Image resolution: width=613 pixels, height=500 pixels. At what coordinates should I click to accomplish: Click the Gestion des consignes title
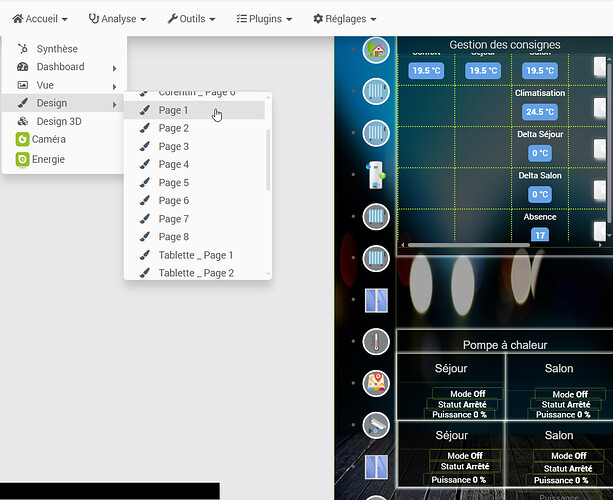pyautogui.click(x=505, y=45)
